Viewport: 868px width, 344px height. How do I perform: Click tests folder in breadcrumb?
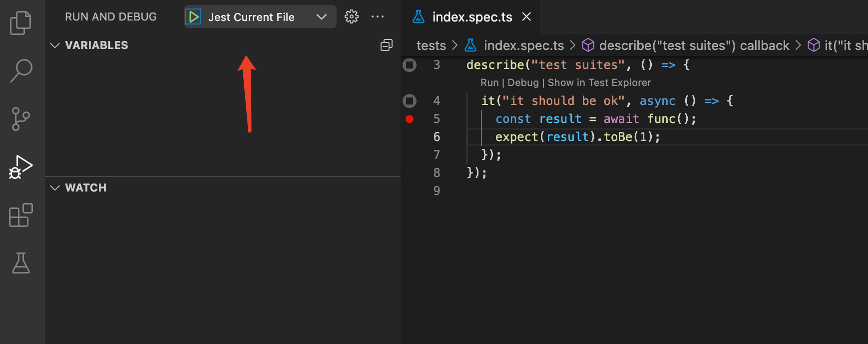[x=431, y=45]
